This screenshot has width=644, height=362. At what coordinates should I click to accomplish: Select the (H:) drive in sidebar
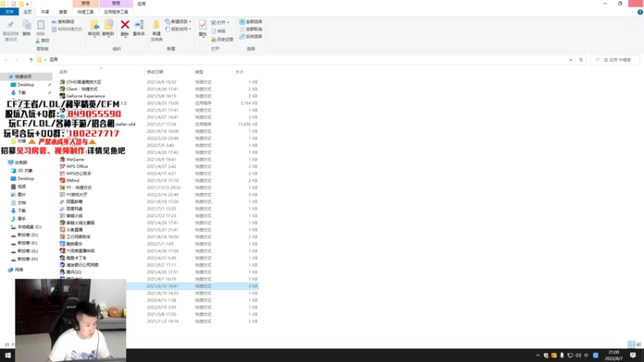[27, 259]
